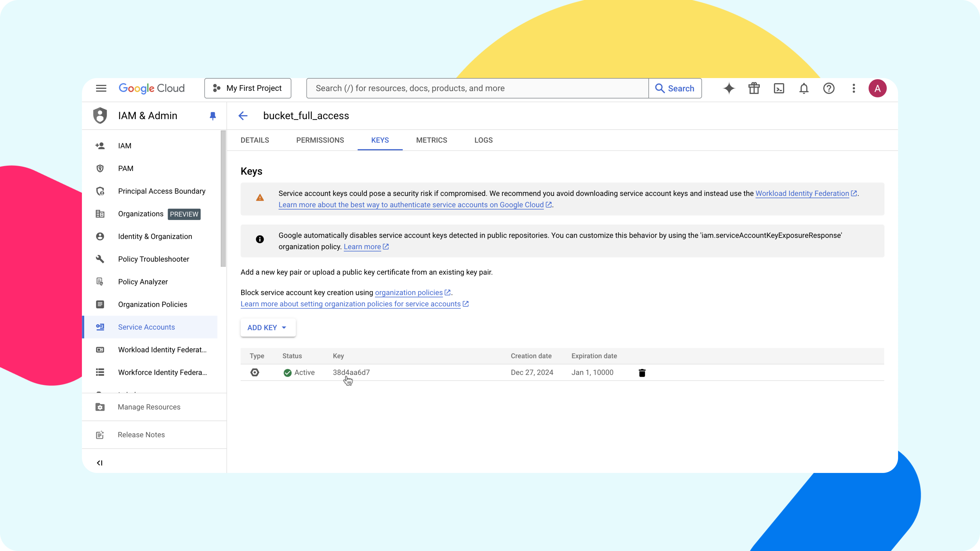
Task: Switch to the METRICS tab
Action: [x=431, y=140]
